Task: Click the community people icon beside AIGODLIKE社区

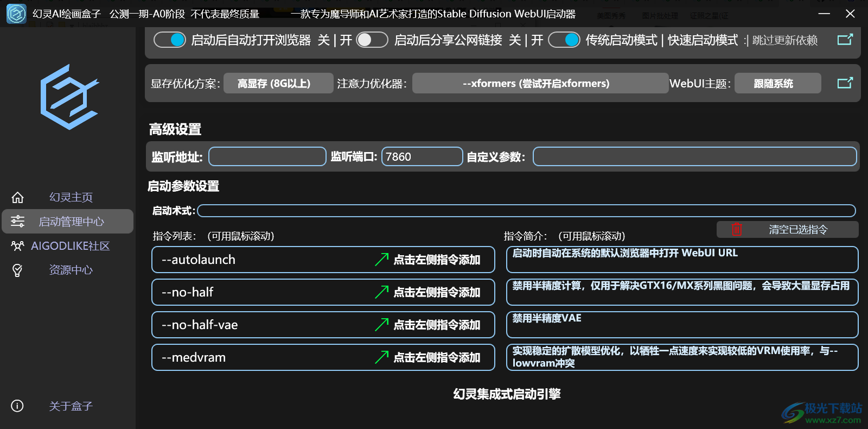Action: click(x=17, y=246)
